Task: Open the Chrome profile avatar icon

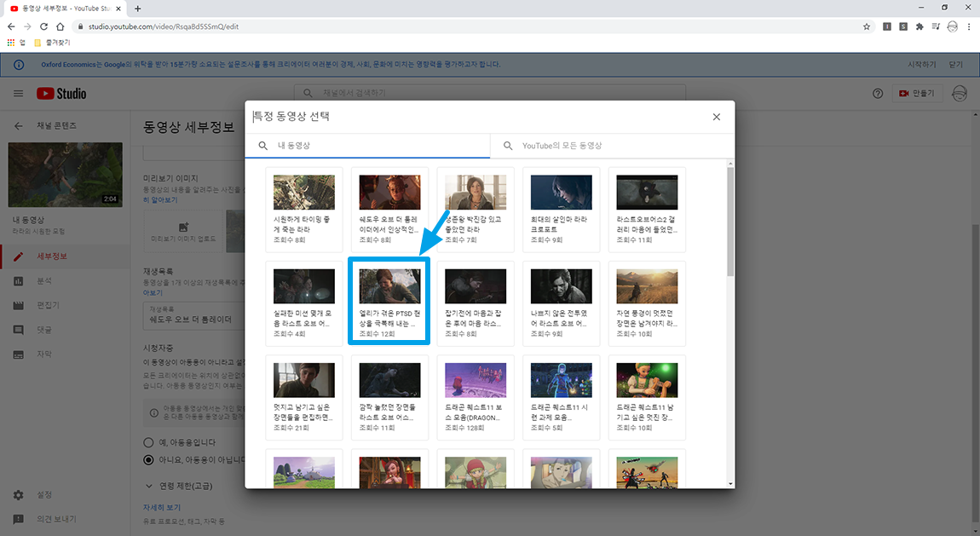Action: (x=953, y=26)
